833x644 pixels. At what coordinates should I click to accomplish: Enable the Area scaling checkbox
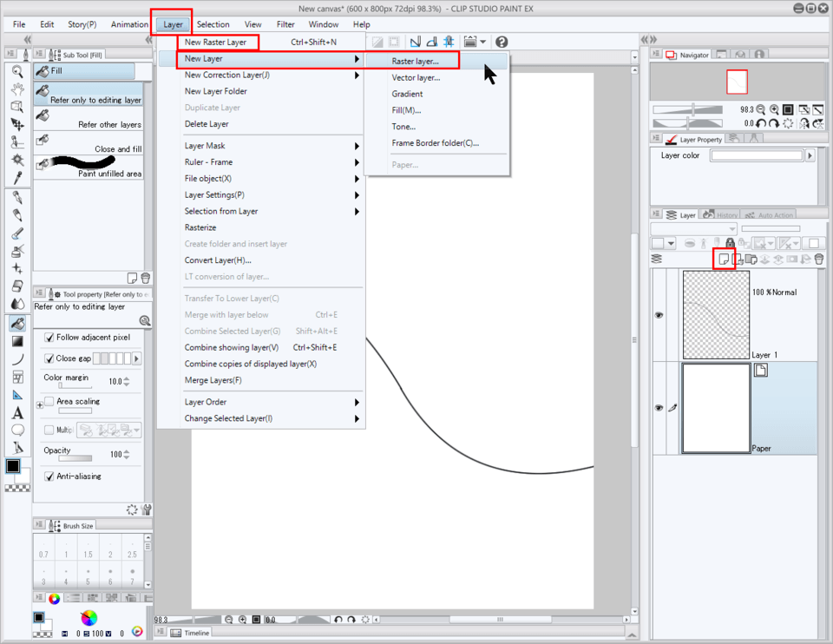49,402
